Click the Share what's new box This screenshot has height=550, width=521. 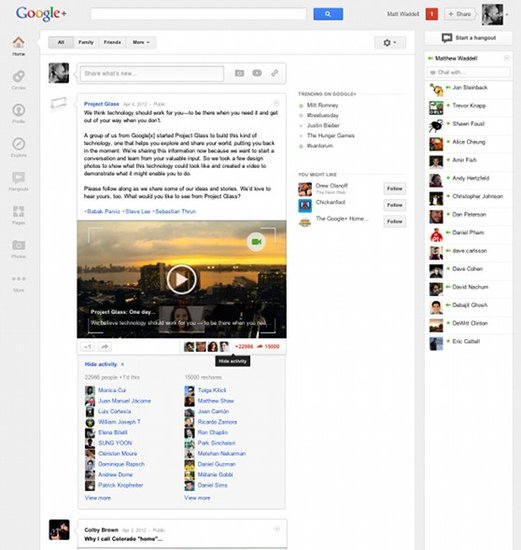pyautogui.click(x=152, y=73)
